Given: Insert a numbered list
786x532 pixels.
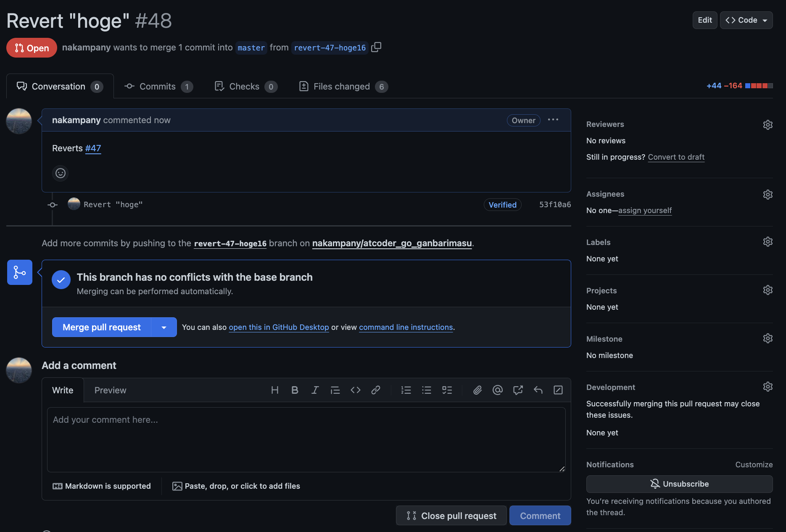Looking at the screenshot, I should (406, 390).
